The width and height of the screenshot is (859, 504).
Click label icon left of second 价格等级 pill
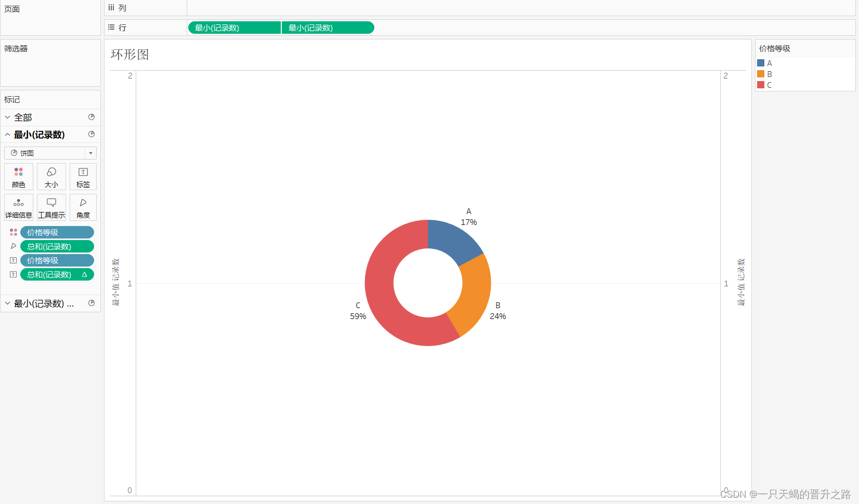[14, 260]
